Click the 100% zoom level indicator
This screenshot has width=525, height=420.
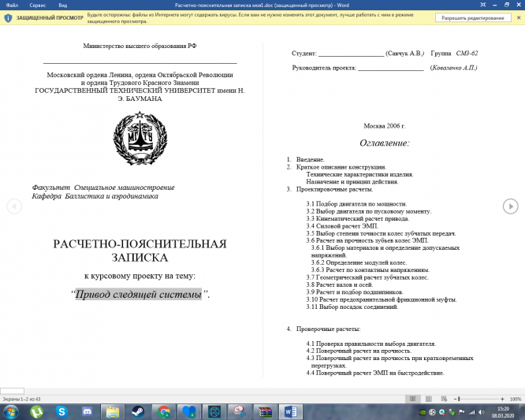point(516,399)
